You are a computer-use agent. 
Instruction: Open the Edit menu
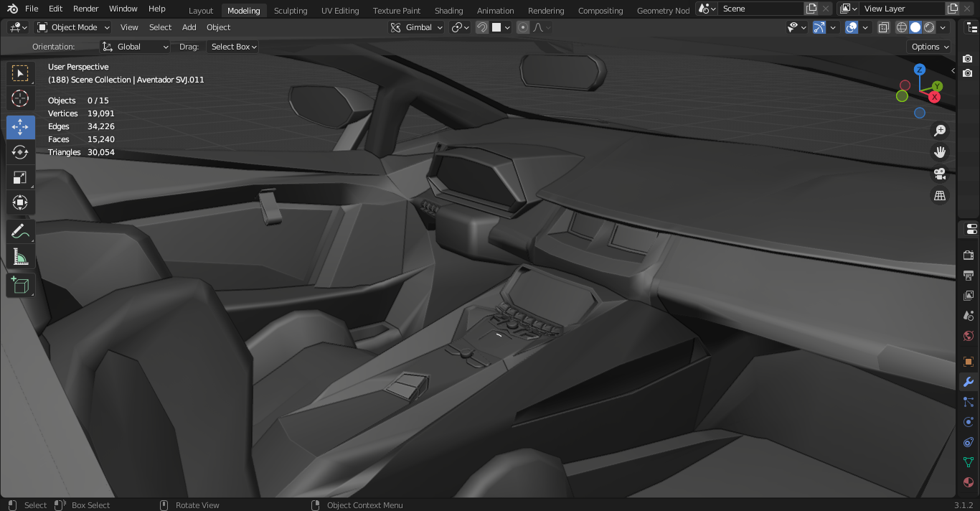click(x=56, y=9)
